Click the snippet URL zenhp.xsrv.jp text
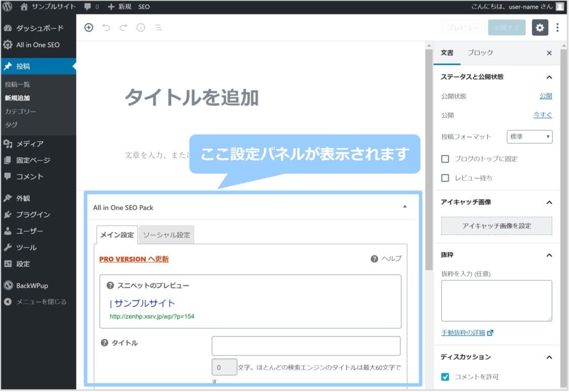The image size is (569, 392). pos(152,316)
